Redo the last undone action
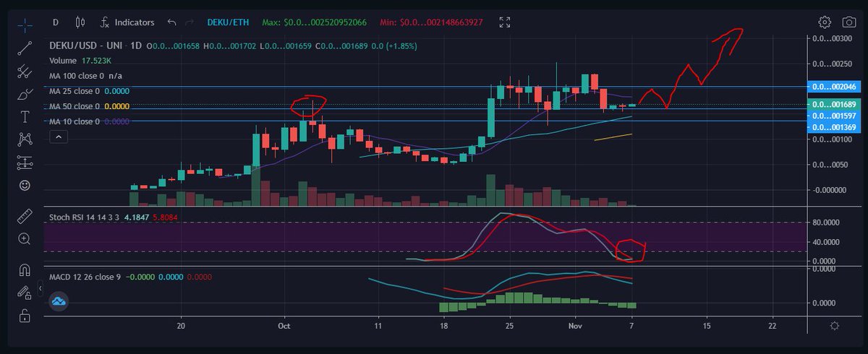Viewport: 868px width, 354px height. point(190,22)
